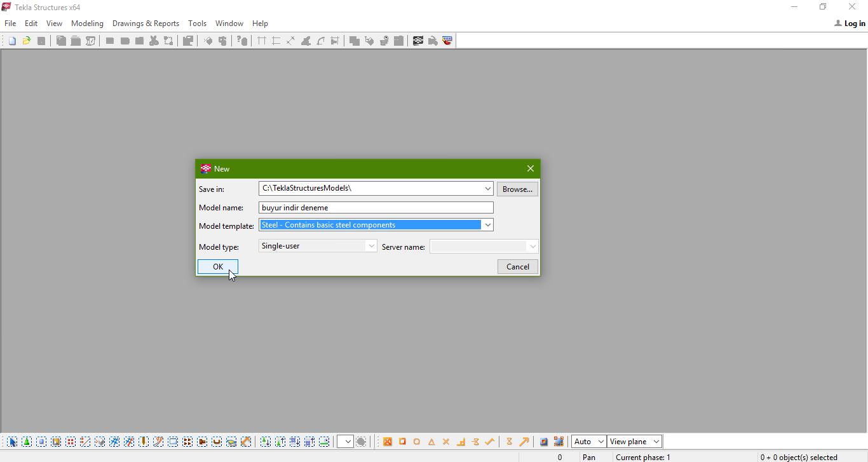Click the dotted-frame component snap icon
This screenshot has width=868, height=462.
coord(559,442)
